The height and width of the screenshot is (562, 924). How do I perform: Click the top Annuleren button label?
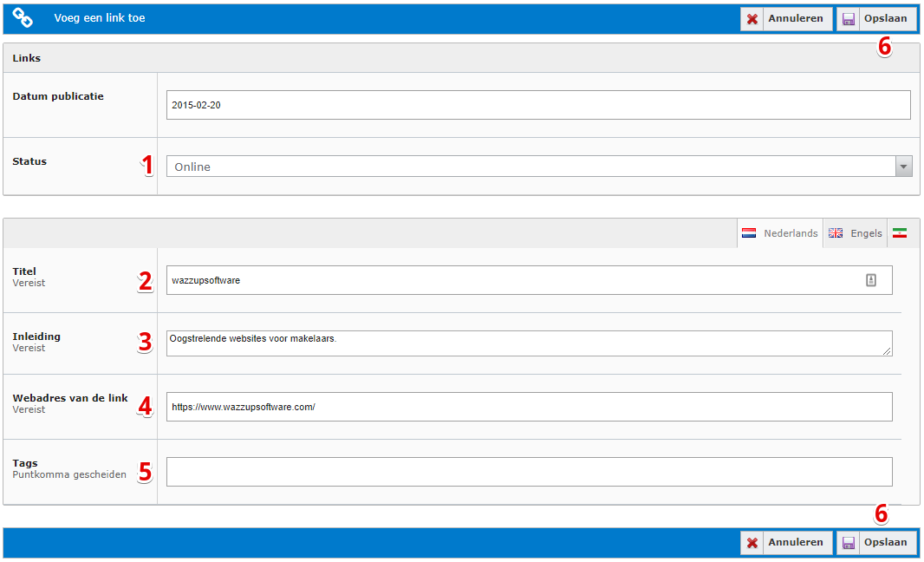click(796, 18)
